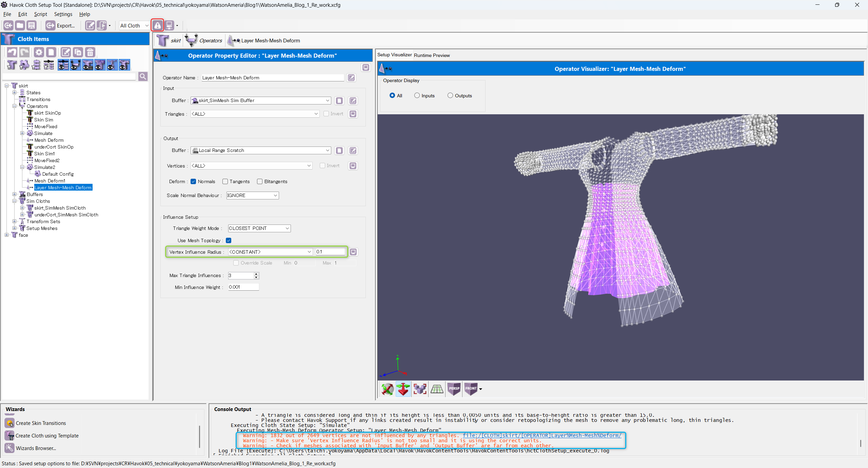Screen dimensions: 868x468
Task: Click the free rotate camera icon in visualizer
Action: 387,389
